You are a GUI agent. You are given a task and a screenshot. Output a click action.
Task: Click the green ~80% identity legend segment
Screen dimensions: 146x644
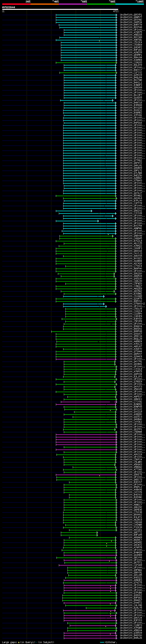(101, 4)
